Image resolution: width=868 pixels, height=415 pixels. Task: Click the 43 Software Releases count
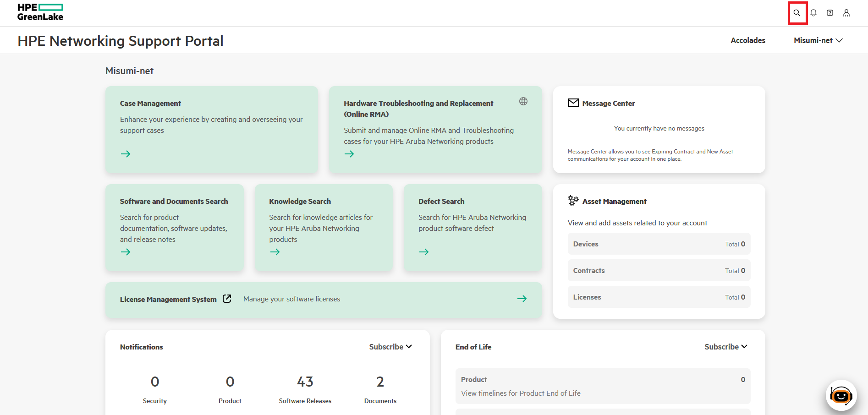point(305,382)
